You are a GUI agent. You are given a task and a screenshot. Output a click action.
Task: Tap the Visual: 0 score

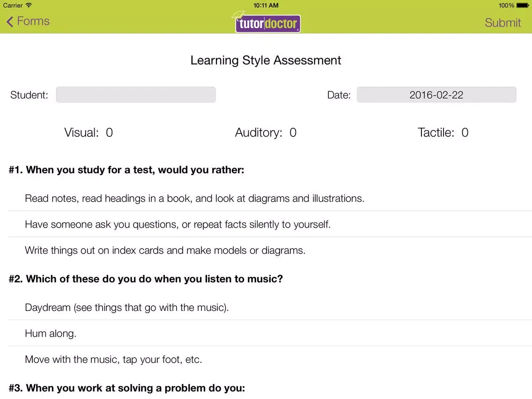pos(89,133)
